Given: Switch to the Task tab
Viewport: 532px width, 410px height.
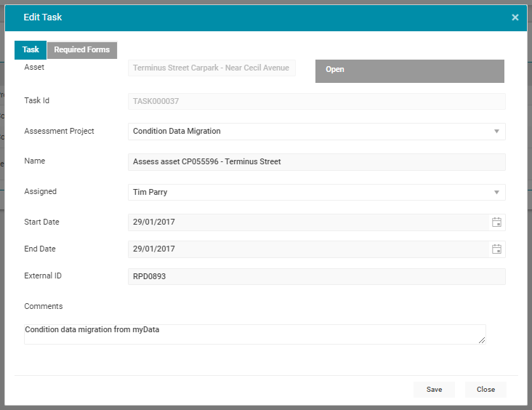Looking at the screenshot, I should [31, 50].
